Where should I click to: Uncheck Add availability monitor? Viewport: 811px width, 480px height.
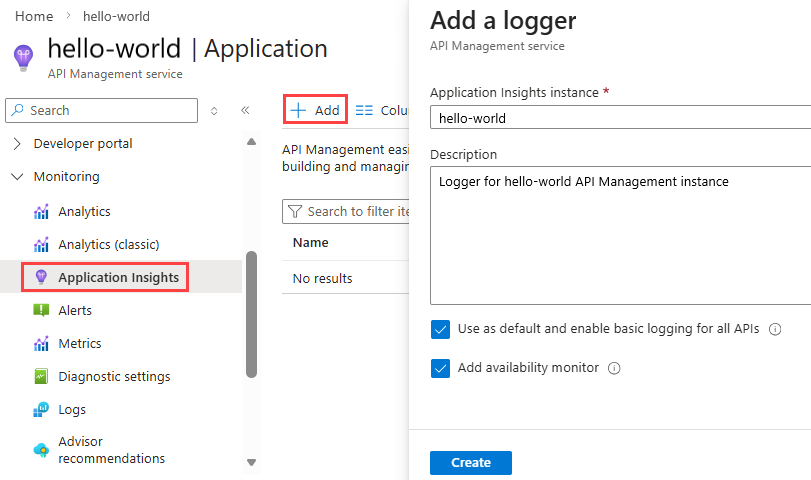pyautogui.click(x=440, y=369)
